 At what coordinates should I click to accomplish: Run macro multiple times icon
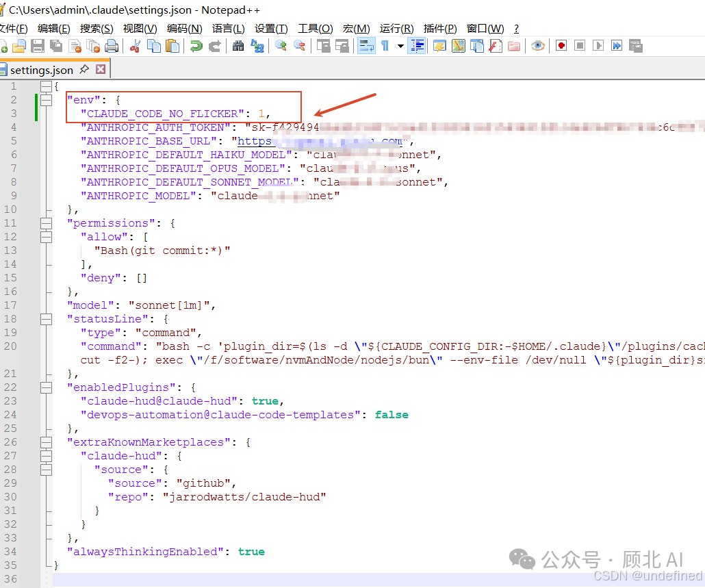[617, 46]
